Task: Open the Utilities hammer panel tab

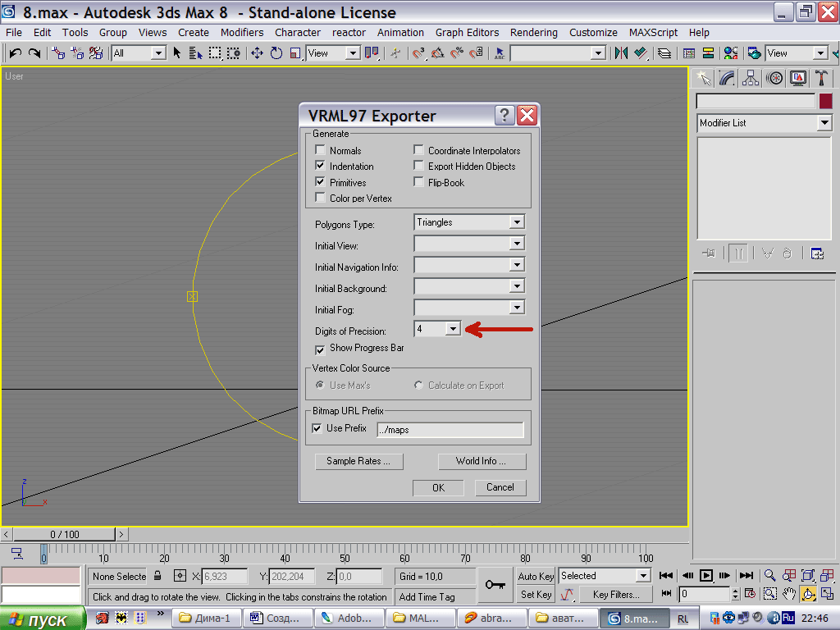Action: coord(821,79)
